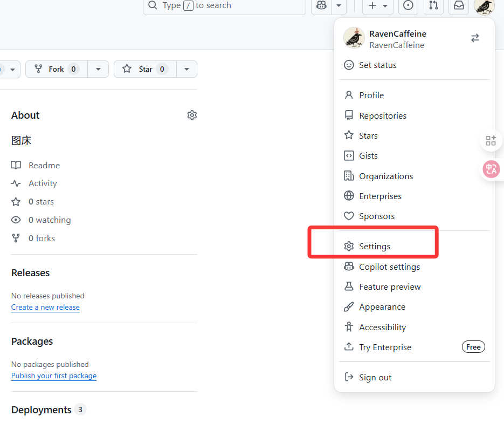Focus the Type to search field

point(224,5)
